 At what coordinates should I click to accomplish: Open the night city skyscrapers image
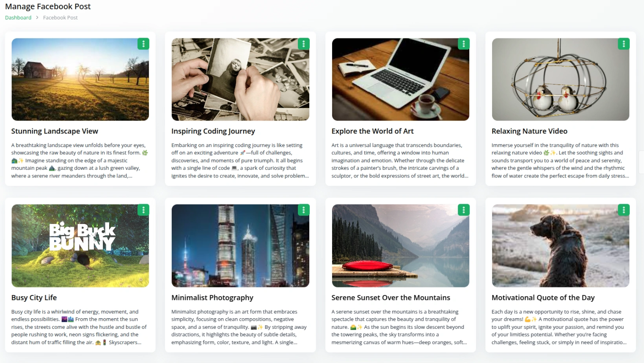[x=240, y=246]
